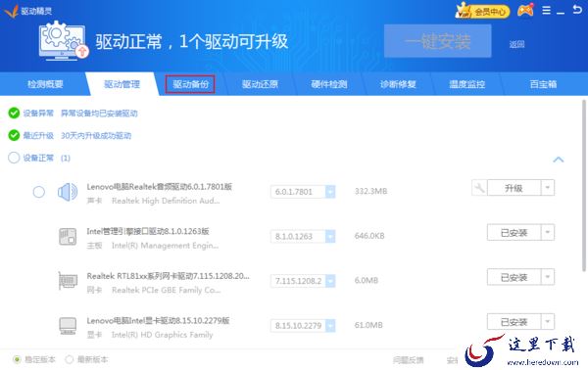The image size is (588, 370).
Task: Click the green check icon for 最近升级
Action: 14,135
